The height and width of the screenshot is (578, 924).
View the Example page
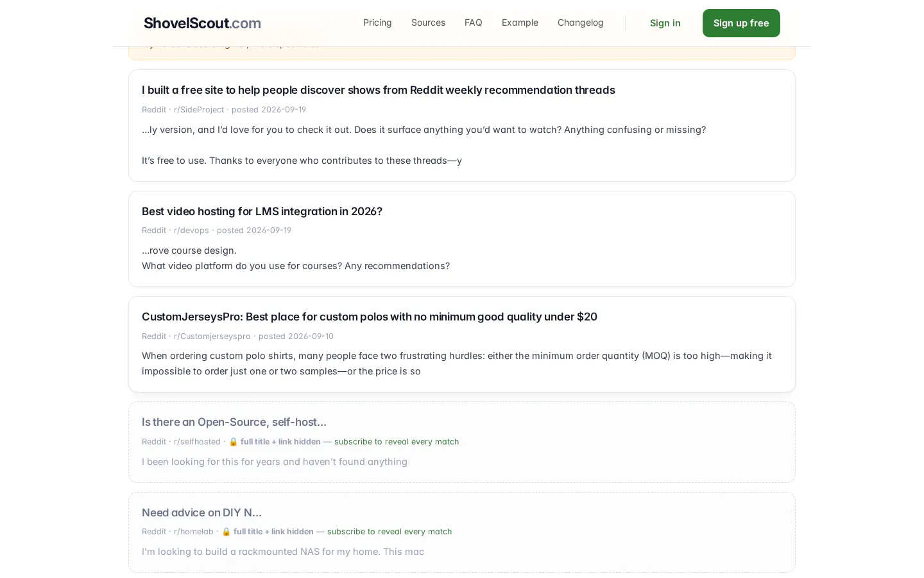[x=520, y=22]
